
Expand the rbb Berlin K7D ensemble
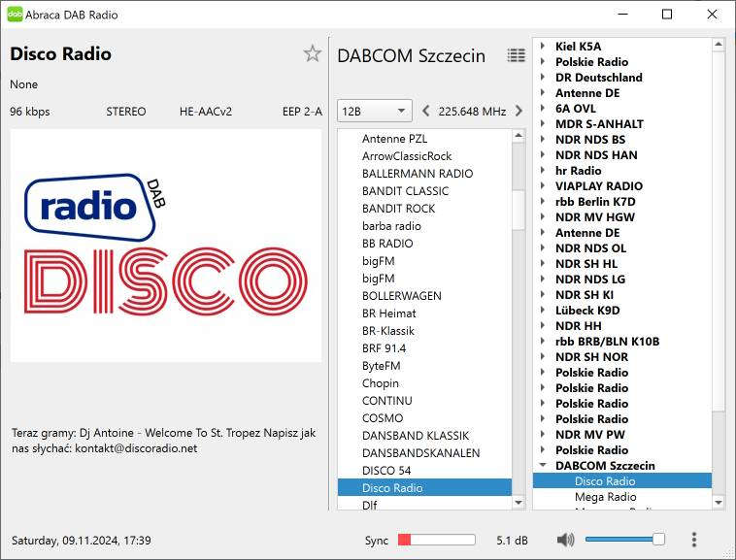(x=542, y=202)
